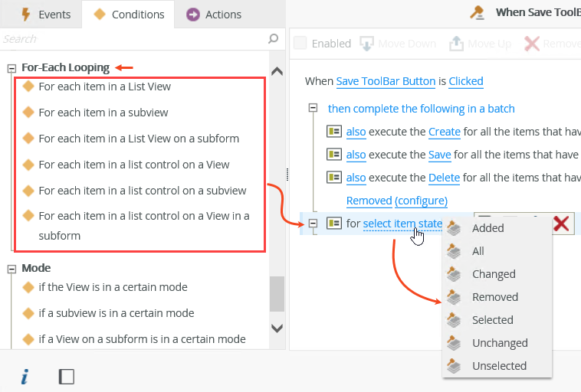Screen dimensions: 581x392
Task: Click inside the Search input field
Action: tap(130, 39)
